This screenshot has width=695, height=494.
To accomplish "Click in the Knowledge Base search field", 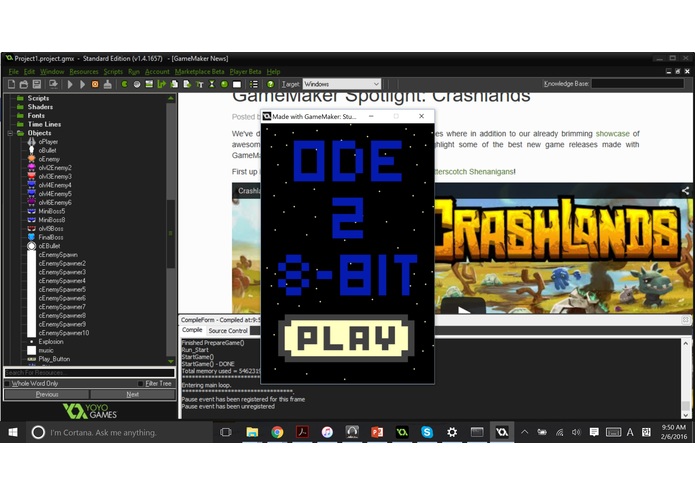I will [x=637, y=84].
